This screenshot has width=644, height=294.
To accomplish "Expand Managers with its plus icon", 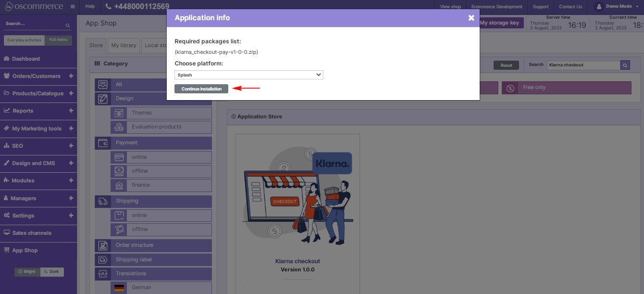I will (71, 198).
